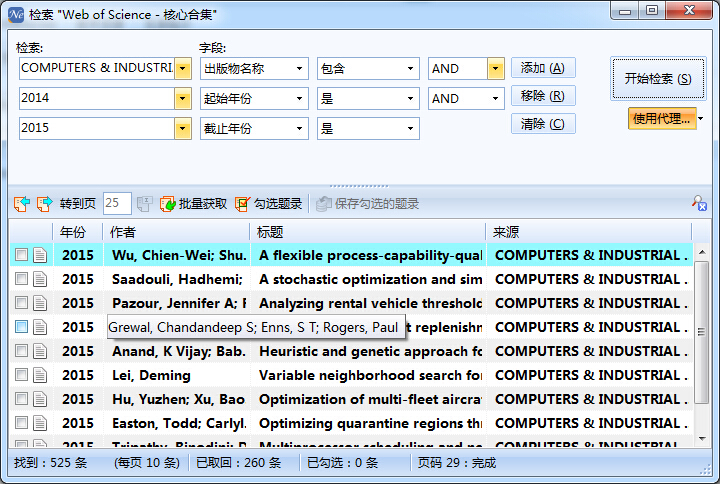Click the results scrollbar down arrow
Viewport: 720px width, 484px height.
(x=702, y=439)
